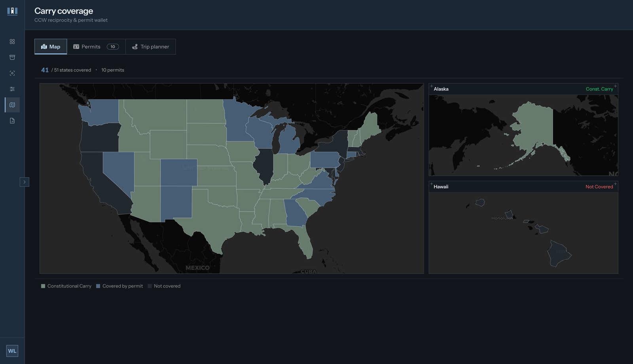Click the app logo in the sidebar
Viewport: 633px width, 364px height.
pos(12,11)
